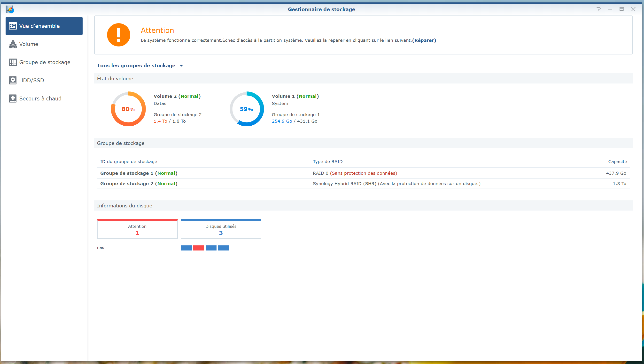This screenshot has width=644, height=364.
Task: Click the Groupe de stockage sidebar icon
Action: coord(13,62)
